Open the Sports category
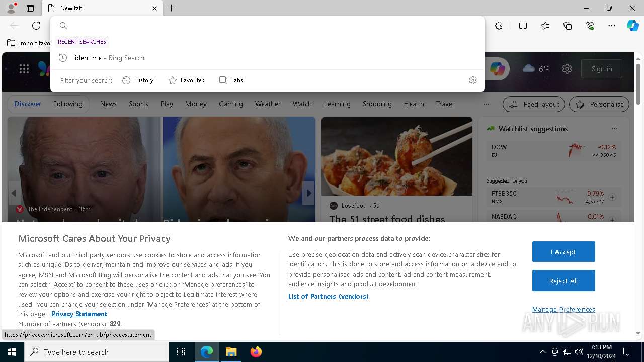Viewport: 644px width, 362px height. [138, 104]
